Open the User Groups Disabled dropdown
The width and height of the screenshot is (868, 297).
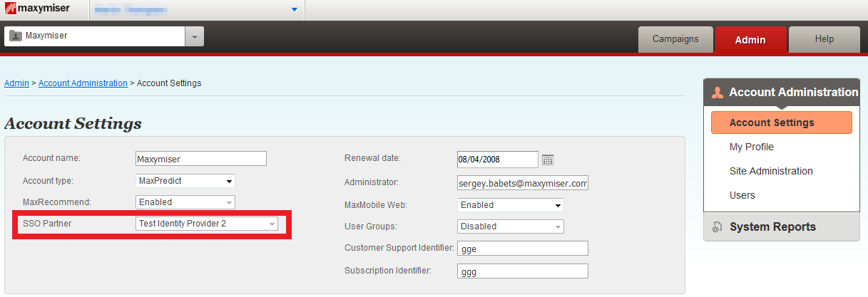(x=511, y=226)
